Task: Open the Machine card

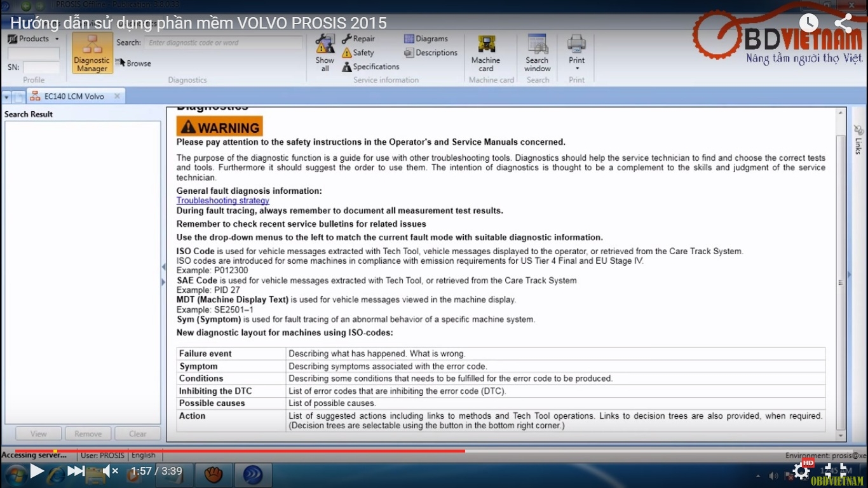Action: (x=486, y=53)
